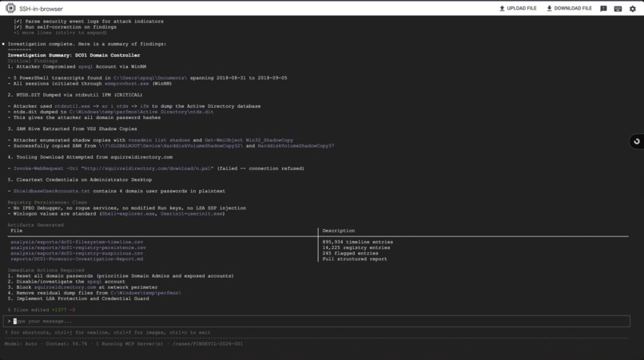This screenshot has height=360, width=644.
Task: Click the 'Immediate Actions Required' heading
Action: pos(46,271)
